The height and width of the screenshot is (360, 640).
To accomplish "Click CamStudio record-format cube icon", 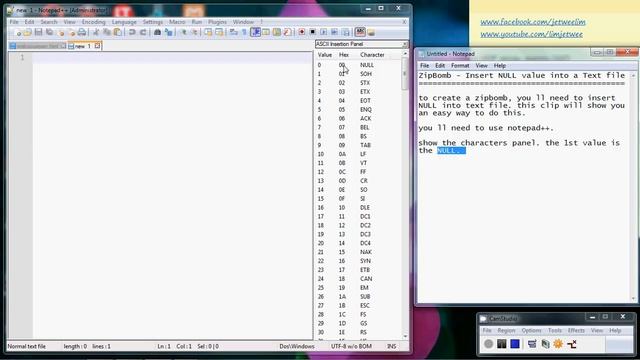I will [545, 344].
